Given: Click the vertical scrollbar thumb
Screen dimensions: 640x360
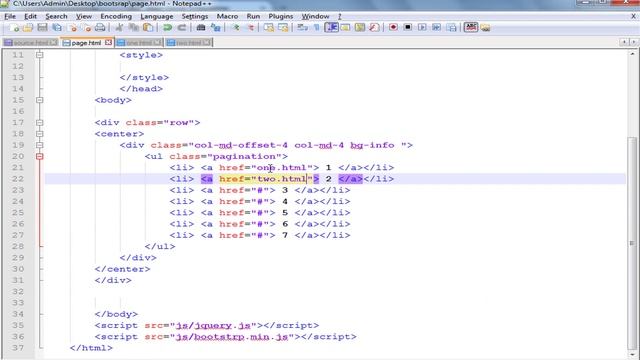Looking at the screenshot, I should point(632,243).
